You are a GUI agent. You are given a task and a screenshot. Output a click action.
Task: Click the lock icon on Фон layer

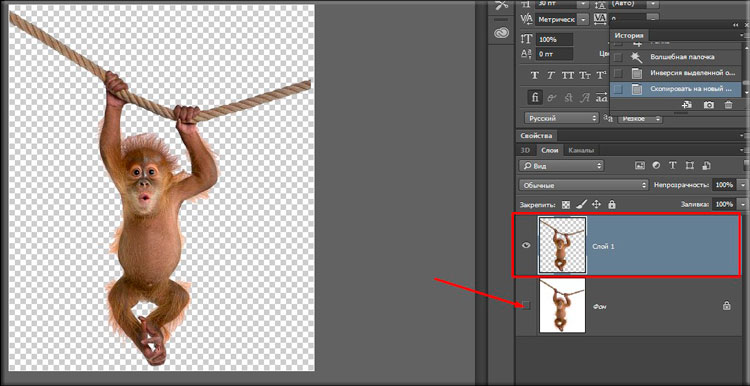tap(727, 306)
